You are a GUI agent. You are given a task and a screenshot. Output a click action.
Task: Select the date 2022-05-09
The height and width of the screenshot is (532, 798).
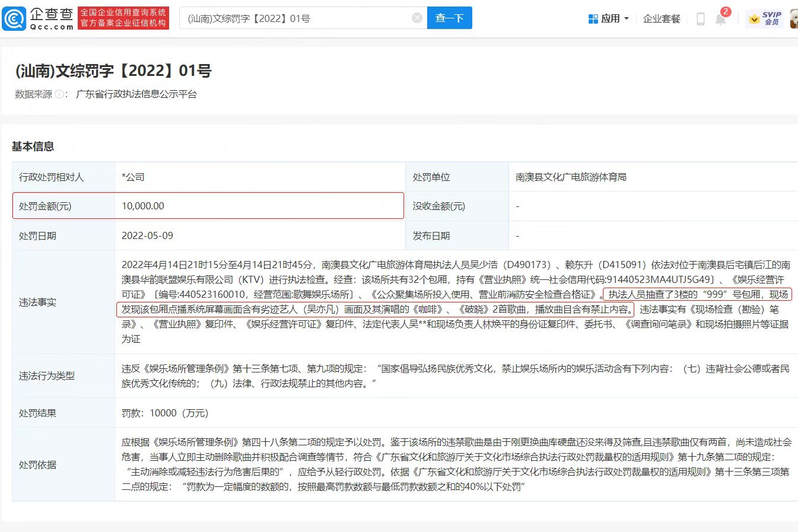coord(147,235)
